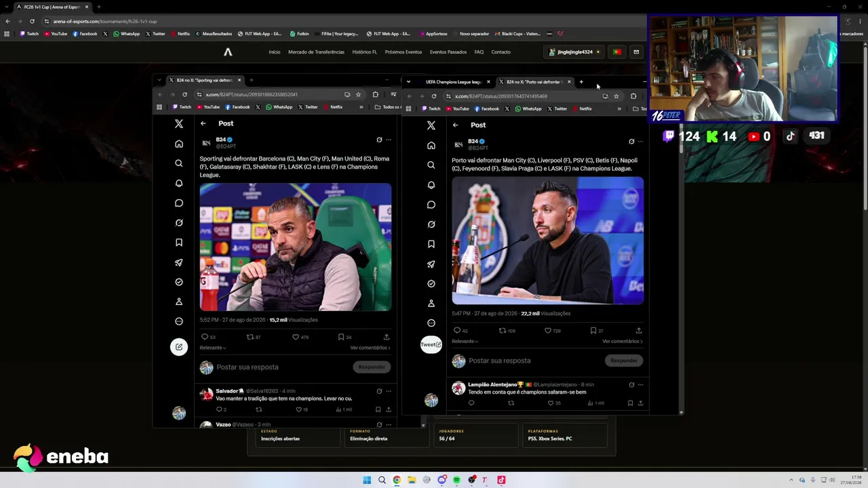This screenshot has height=488, width=868.
Task: Open Mercado de Transferências menu item
Action: click(x=316, y=52)
